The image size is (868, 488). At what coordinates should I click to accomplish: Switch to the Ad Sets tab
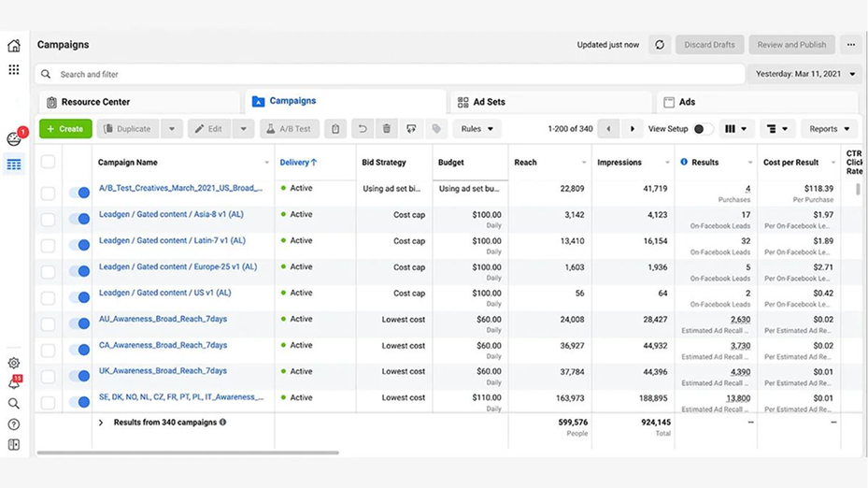click(x=481, y=102)
